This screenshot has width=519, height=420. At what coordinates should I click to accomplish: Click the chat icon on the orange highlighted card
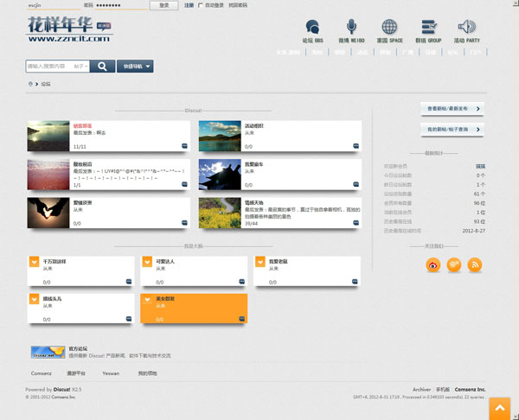point(242,319)
